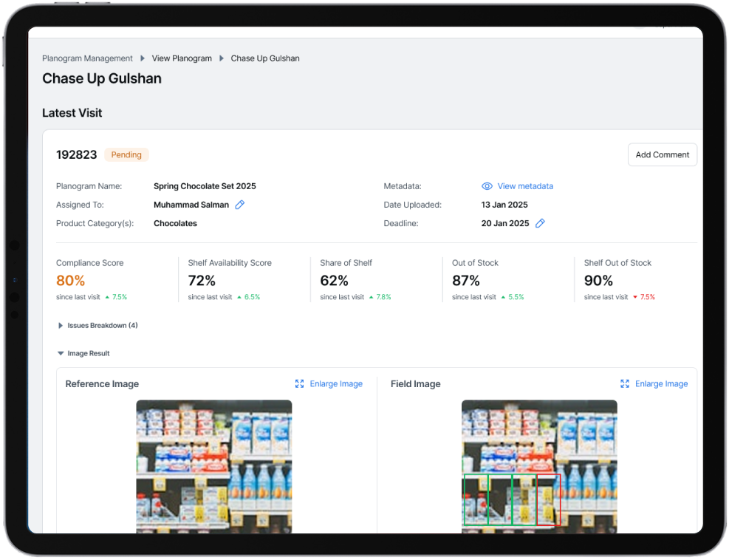Click the green up arrow under Compliance Score
729x560 pixels.
coord(107,297)
